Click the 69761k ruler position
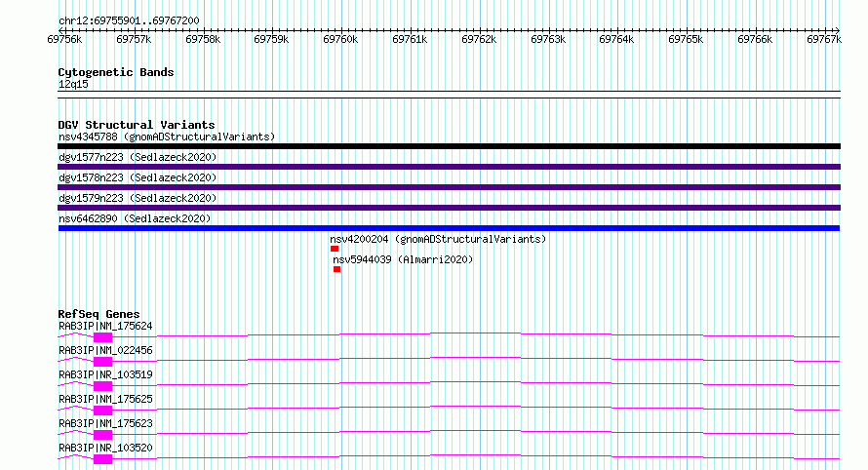This screenshot has width=868, height=470. 410,39
